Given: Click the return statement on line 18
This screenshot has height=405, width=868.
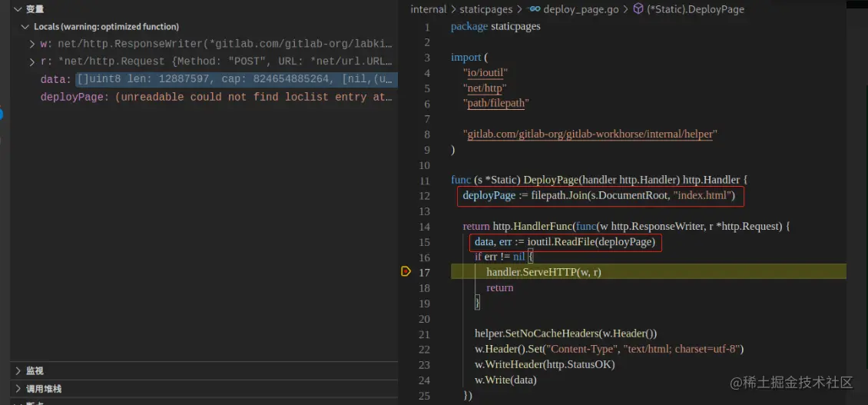Looking at the screenshot, I should (x=500, y=287).
